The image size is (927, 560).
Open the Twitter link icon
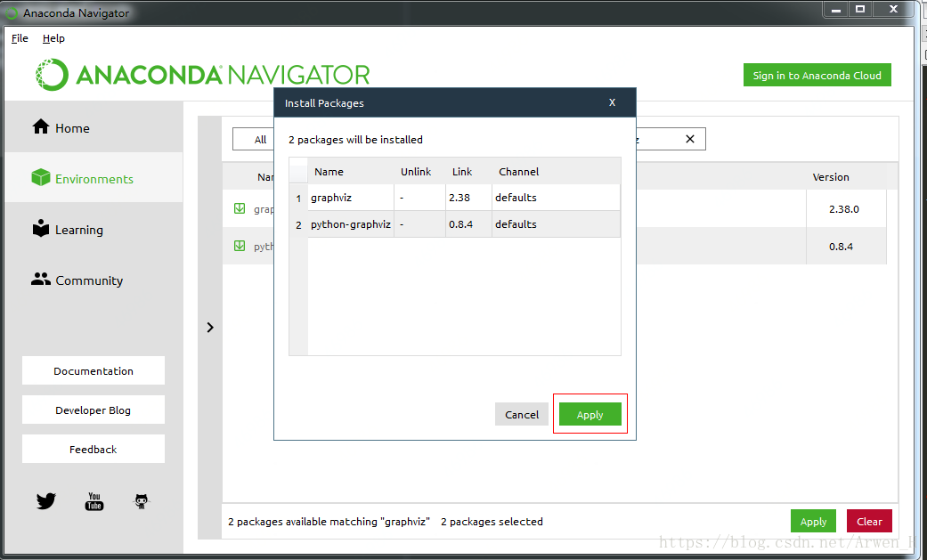[x=46, y=501]
